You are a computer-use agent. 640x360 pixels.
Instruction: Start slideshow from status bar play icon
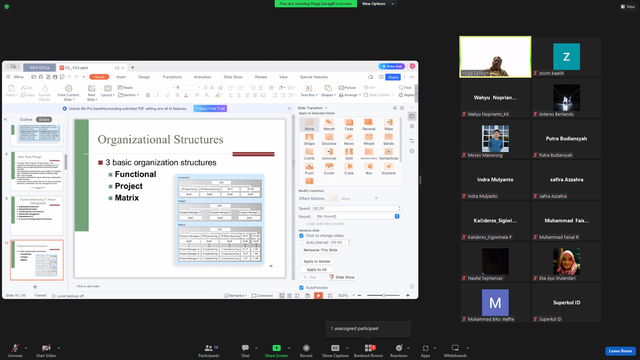[318, 296]
